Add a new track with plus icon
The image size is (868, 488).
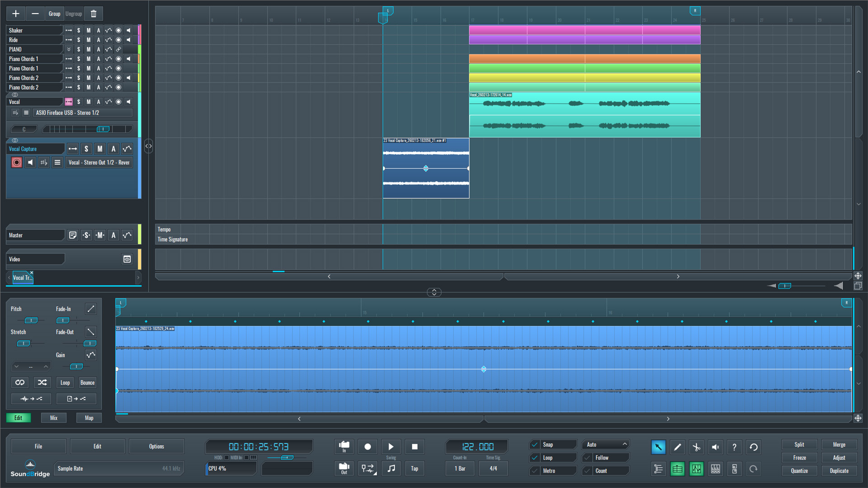coord(15,14)
